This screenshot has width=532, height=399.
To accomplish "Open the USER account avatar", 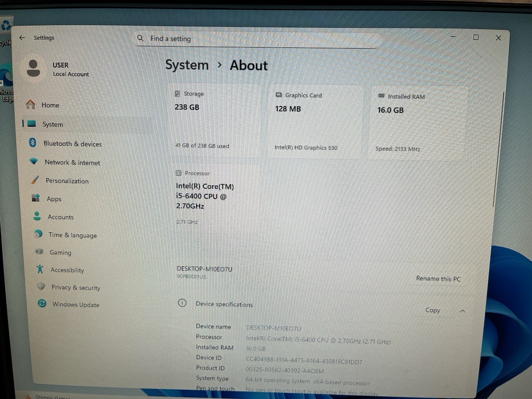I will coord(33,68).
